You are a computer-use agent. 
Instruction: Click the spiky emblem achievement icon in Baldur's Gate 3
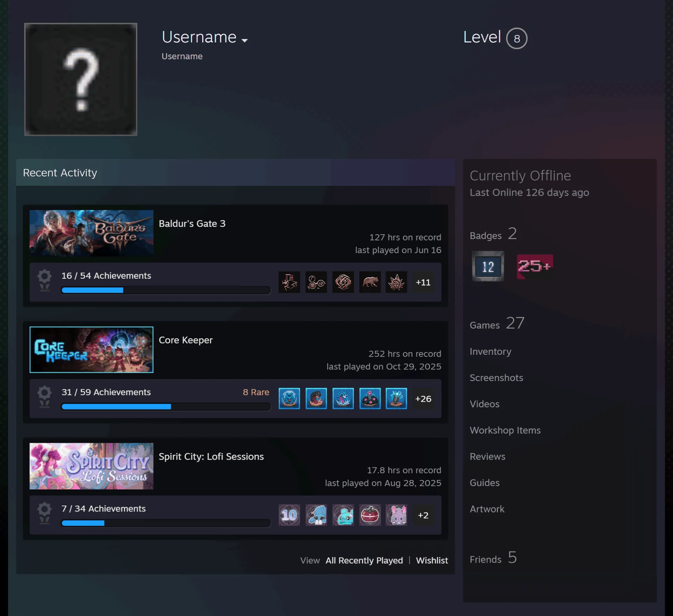396,282
